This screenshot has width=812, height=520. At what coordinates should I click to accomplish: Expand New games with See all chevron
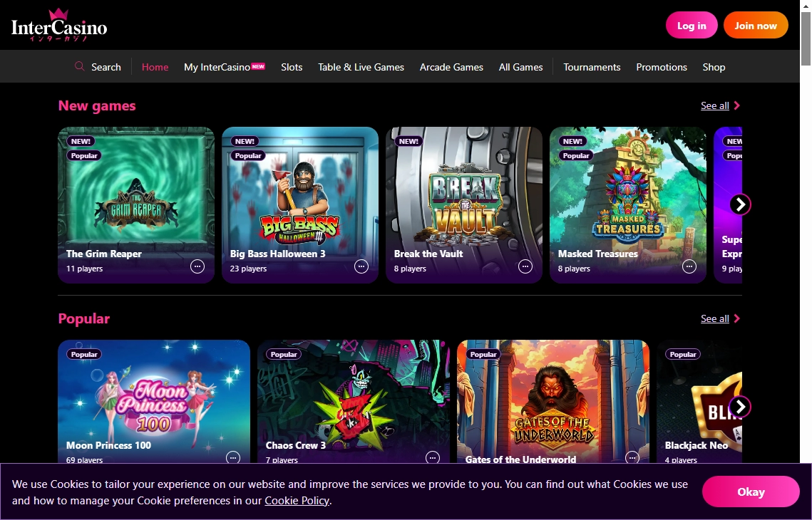click(x=737, y=105)
